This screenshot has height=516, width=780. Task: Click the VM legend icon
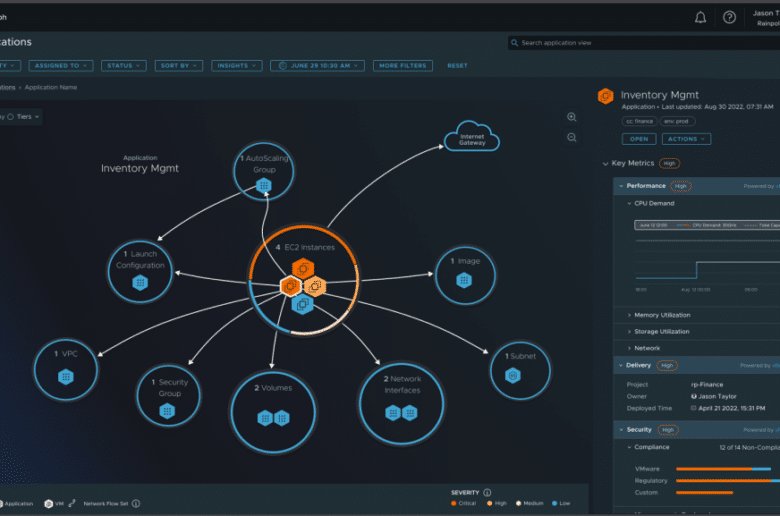(x=48, y=504)
